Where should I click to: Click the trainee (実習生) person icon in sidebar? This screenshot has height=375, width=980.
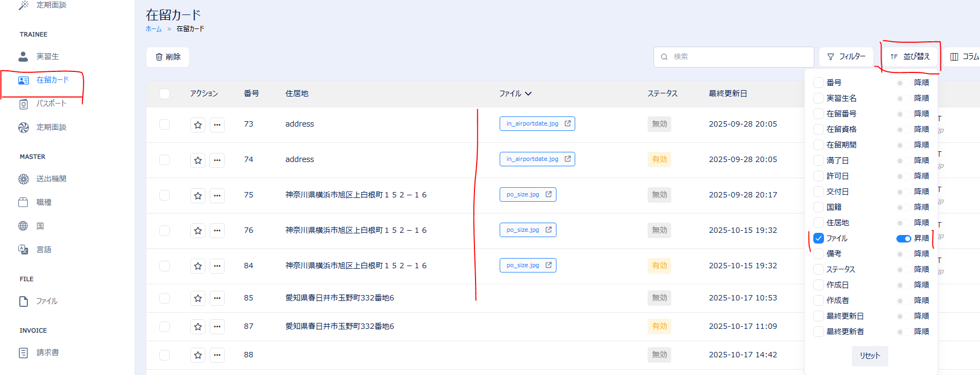point(23,56)
